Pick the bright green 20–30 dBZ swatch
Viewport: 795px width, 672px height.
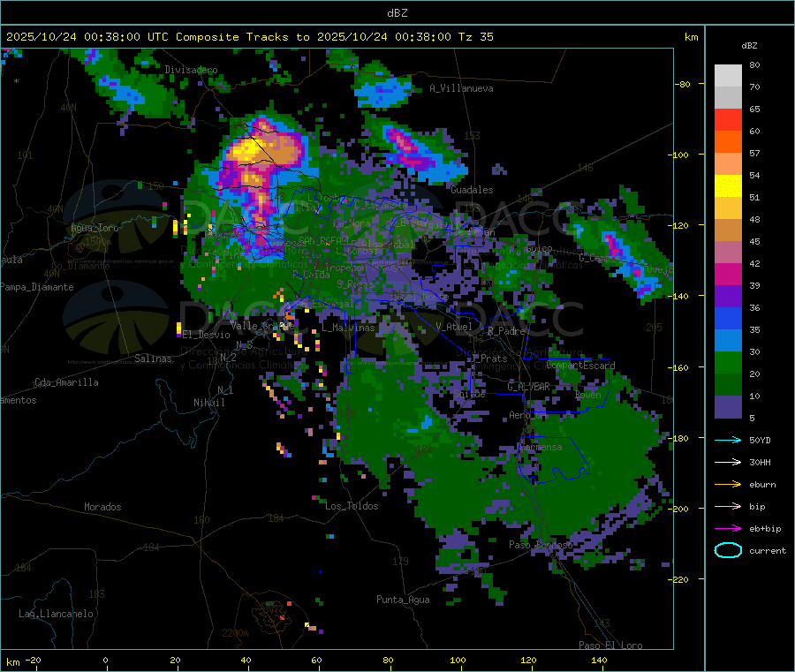click(728, 363)
